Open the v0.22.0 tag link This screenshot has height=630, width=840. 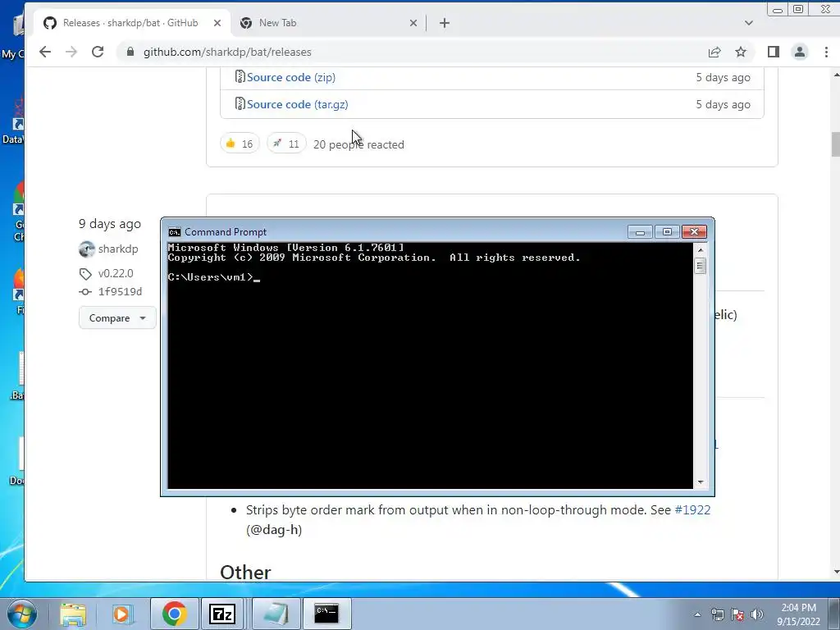pos(116,273)
